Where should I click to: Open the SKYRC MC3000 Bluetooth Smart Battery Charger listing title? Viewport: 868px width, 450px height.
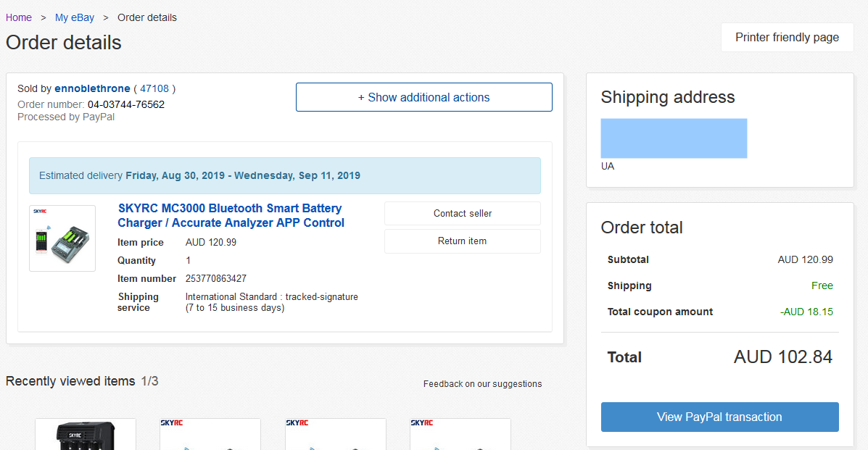click(231, 215)
